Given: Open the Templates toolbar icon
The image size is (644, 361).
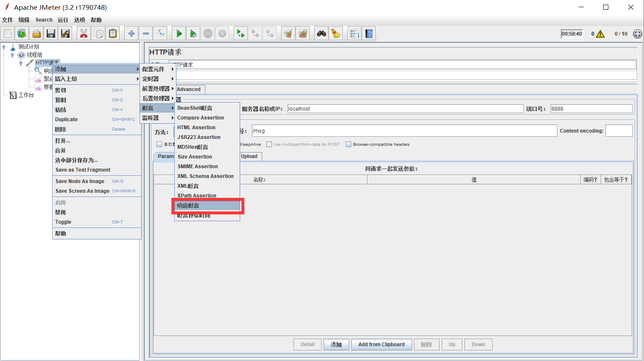Looking at the screenshot, I should [22, 33].
